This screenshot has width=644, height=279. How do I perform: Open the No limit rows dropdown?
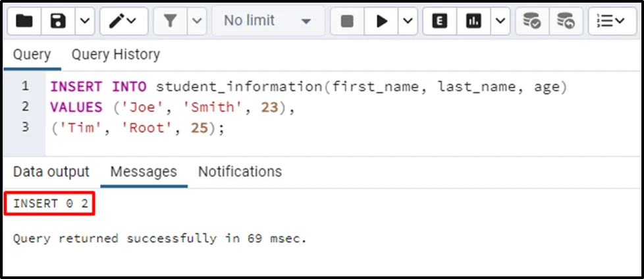click(267, 22)
